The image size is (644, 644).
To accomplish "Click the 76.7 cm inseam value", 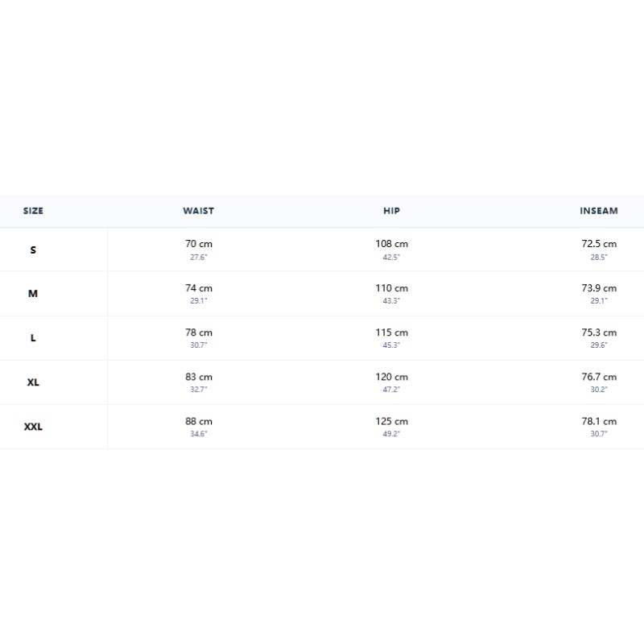I will [x=598, y=377].
